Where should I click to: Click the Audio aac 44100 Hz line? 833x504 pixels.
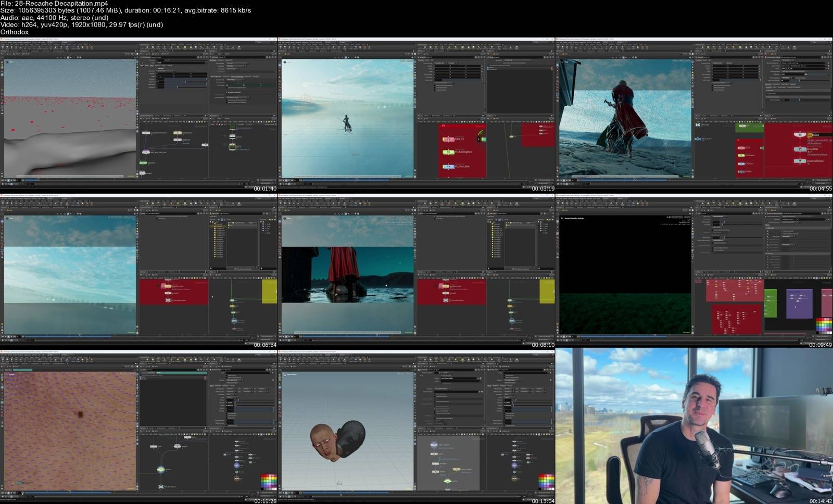[x=55, y=18]
